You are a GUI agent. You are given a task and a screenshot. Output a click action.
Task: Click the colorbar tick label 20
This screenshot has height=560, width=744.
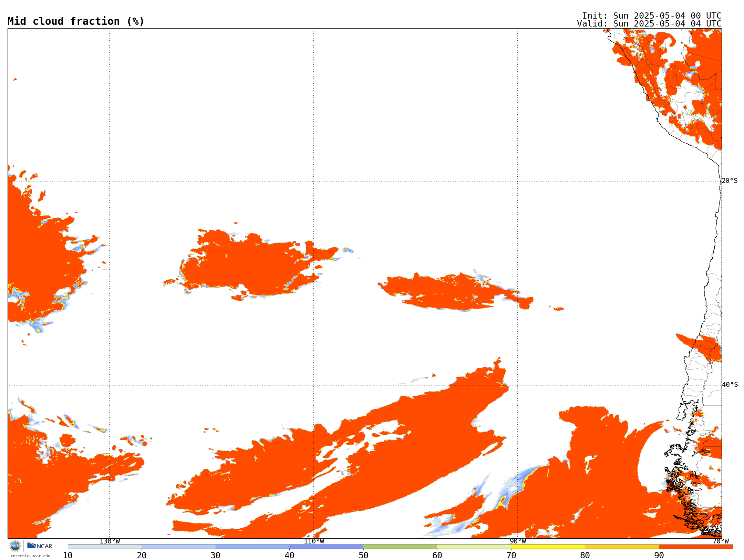coord(142,556)
